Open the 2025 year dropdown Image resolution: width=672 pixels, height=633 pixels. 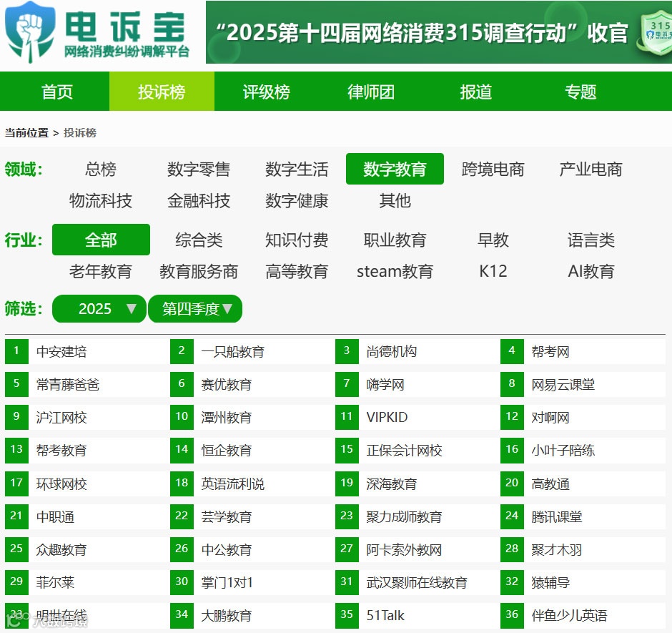pos(99,309)
